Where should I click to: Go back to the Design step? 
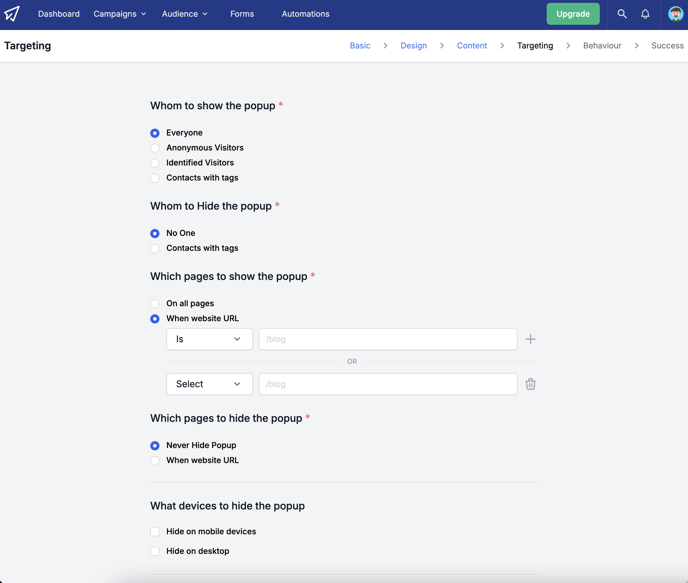(413, 46)
